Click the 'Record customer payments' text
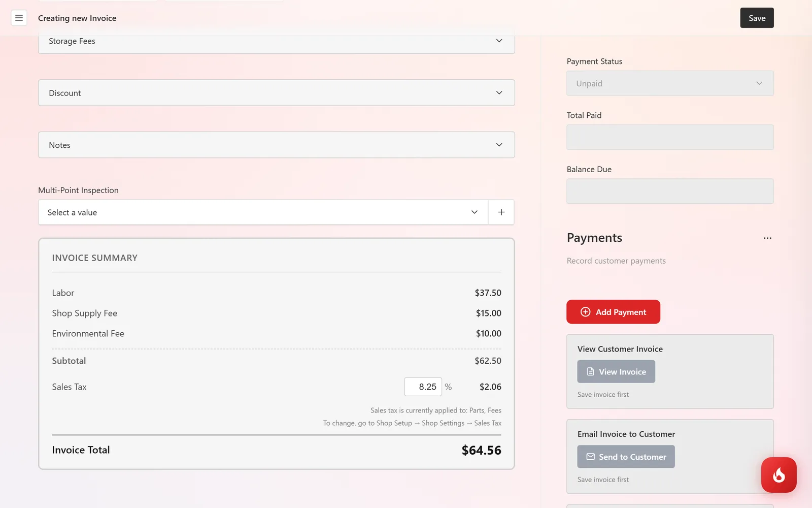812x508 pixels. pos(616,261)
